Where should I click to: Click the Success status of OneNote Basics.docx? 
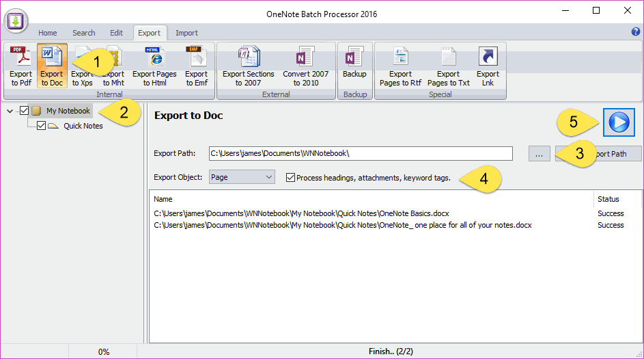611,213
